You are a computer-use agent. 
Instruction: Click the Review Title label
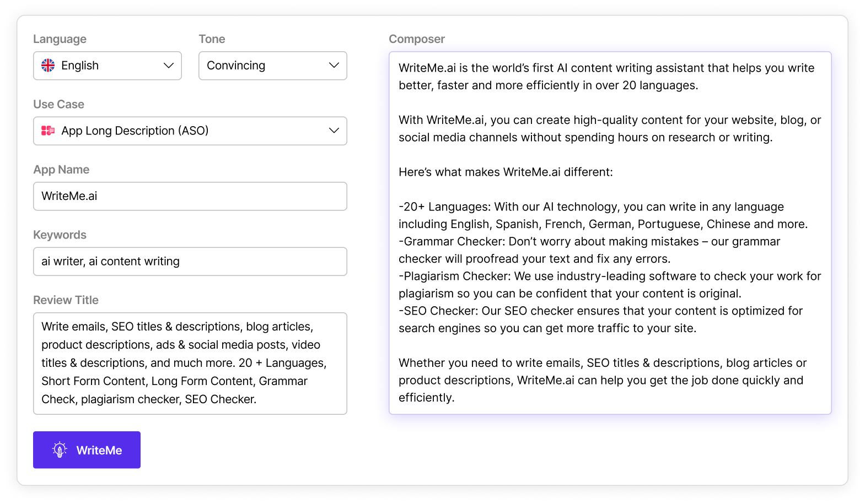pos(66,300)
